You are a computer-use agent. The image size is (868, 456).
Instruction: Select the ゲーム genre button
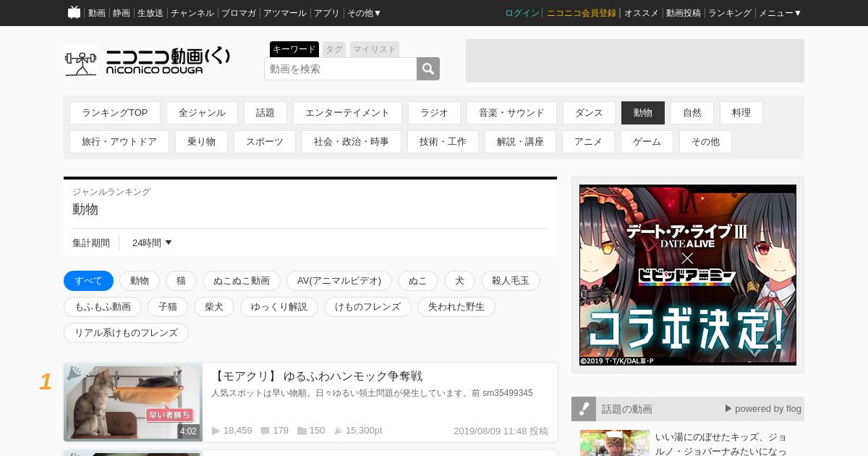647,142
